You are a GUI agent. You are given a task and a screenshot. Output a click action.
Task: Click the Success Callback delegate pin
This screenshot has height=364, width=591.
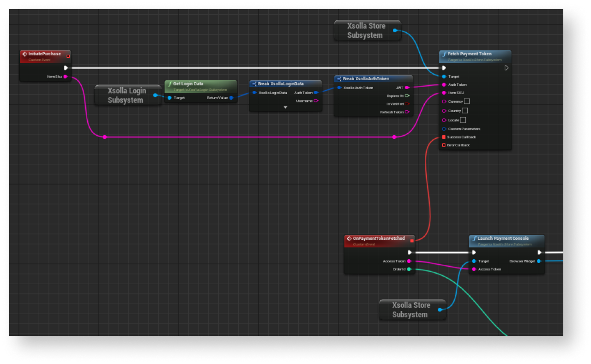[x=444, y=137]
